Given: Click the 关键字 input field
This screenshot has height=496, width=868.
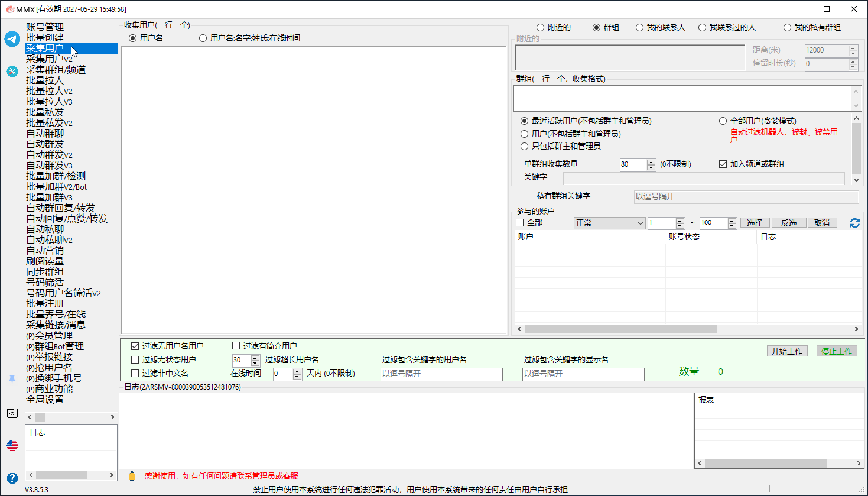Looking at the screenshot, I should 704,177.
